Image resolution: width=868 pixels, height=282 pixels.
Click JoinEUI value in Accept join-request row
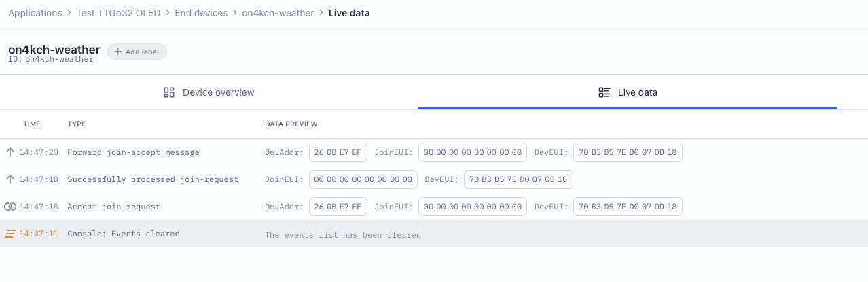[x=473, y=207]
